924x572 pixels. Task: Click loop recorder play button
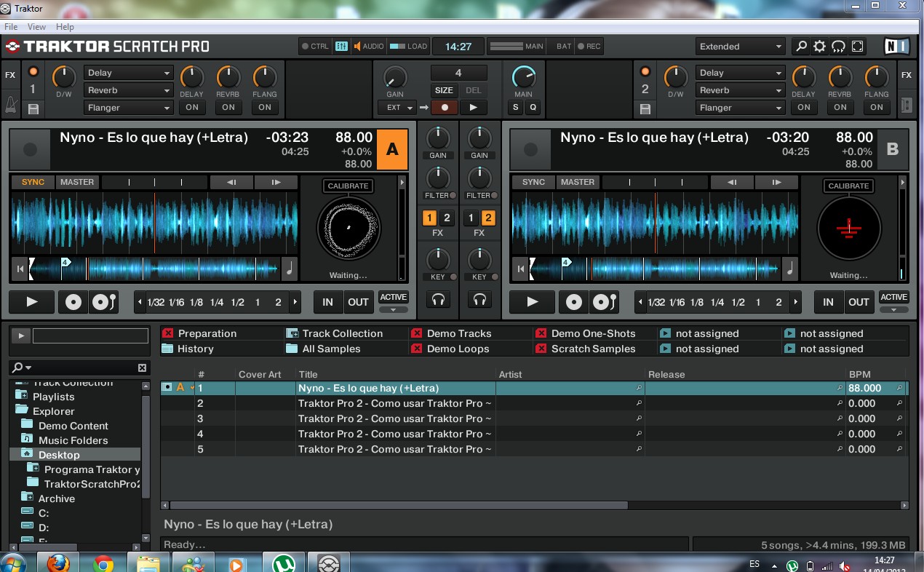pyautogui.click(x=474, y=107)
